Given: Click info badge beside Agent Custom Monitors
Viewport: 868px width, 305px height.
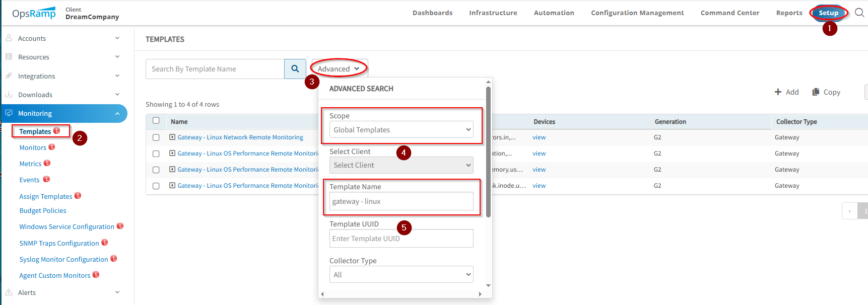Looking at the screenshot, I should (96, 275).
